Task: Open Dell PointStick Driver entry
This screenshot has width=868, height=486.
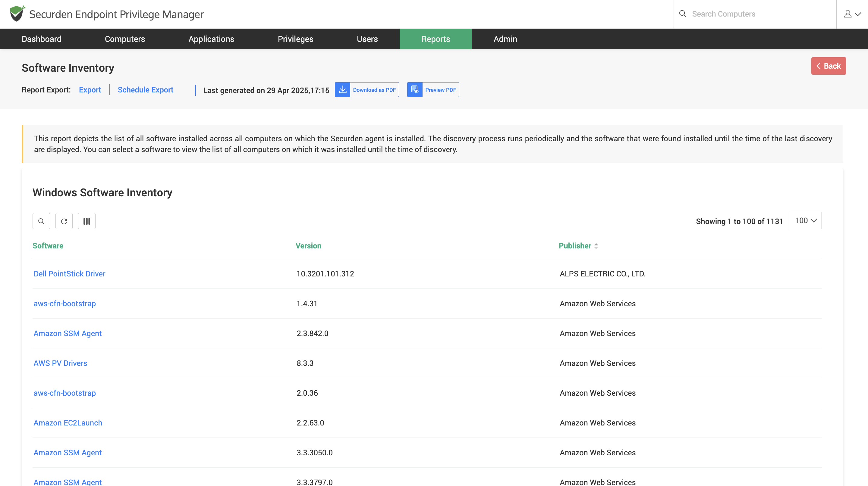Action: coord(69,274)
